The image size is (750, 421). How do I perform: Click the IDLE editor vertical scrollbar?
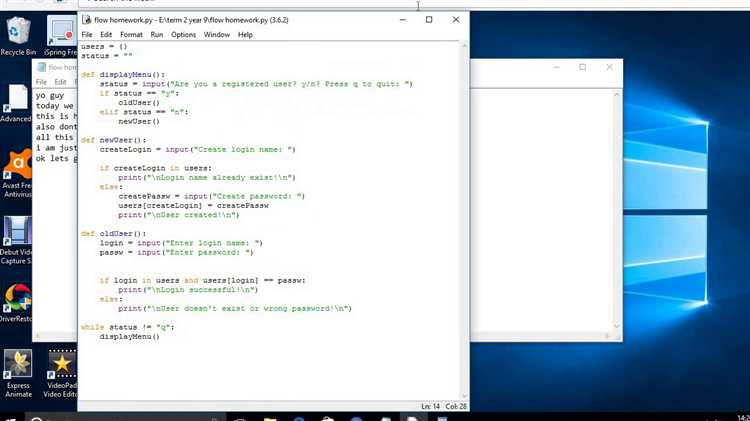point(464,220)
